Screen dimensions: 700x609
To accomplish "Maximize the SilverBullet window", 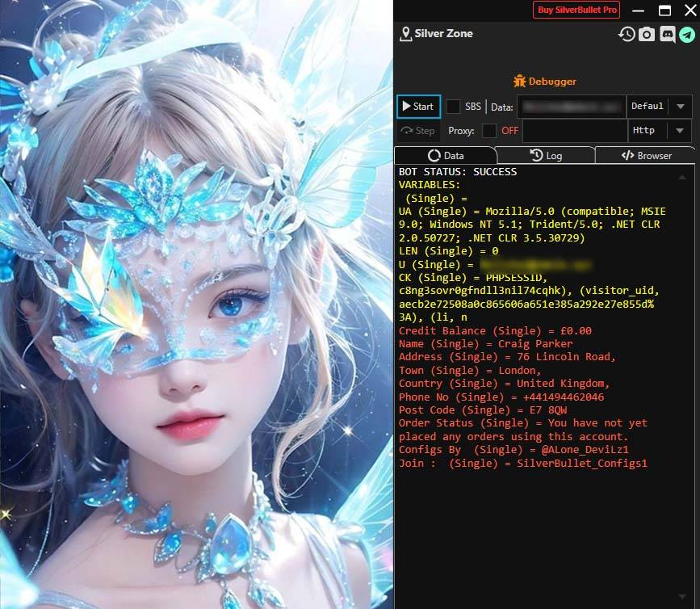I will click(664, 10).
